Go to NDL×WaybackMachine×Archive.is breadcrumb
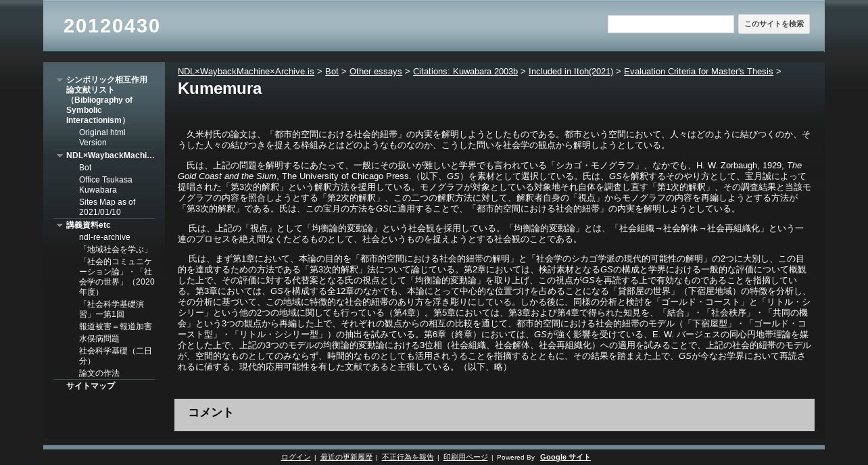The width and height of the screenshot is (868, 465). [246, 71]
